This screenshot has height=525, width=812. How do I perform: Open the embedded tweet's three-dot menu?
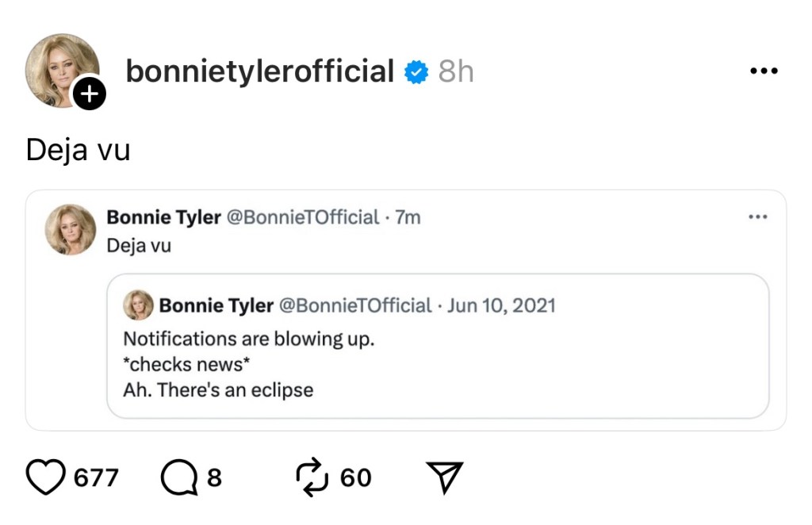click(x=758, y=217)
